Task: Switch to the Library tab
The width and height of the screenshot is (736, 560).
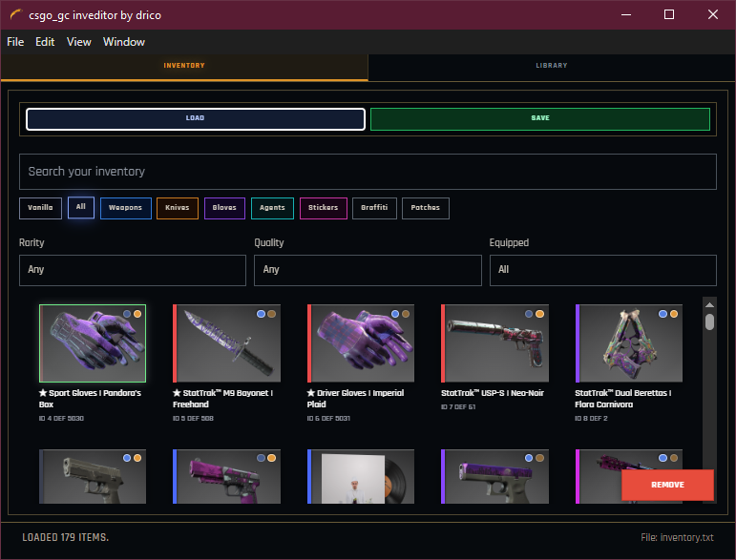Action: [552, 66]
